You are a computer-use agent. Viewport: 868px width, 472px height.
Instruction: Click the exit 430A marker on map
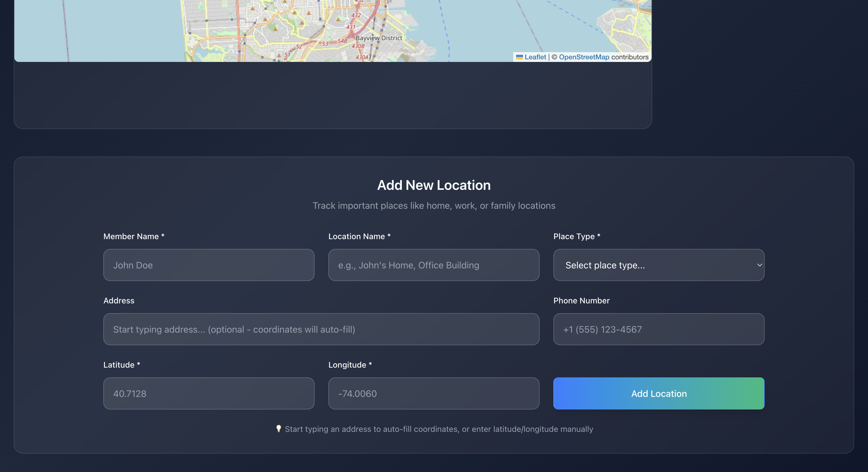362,57
